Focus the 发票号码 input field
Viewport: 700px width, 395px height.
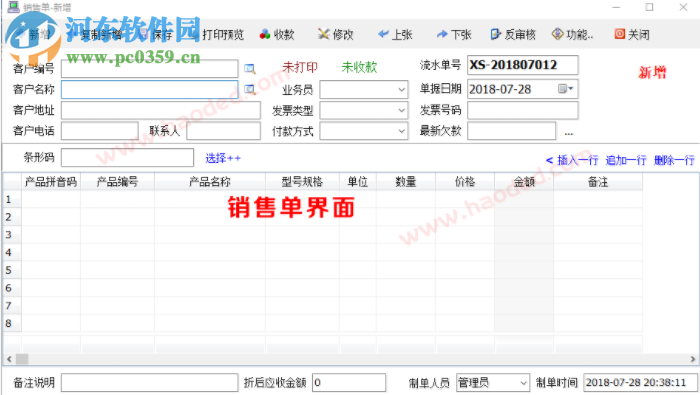coord(523,110)
